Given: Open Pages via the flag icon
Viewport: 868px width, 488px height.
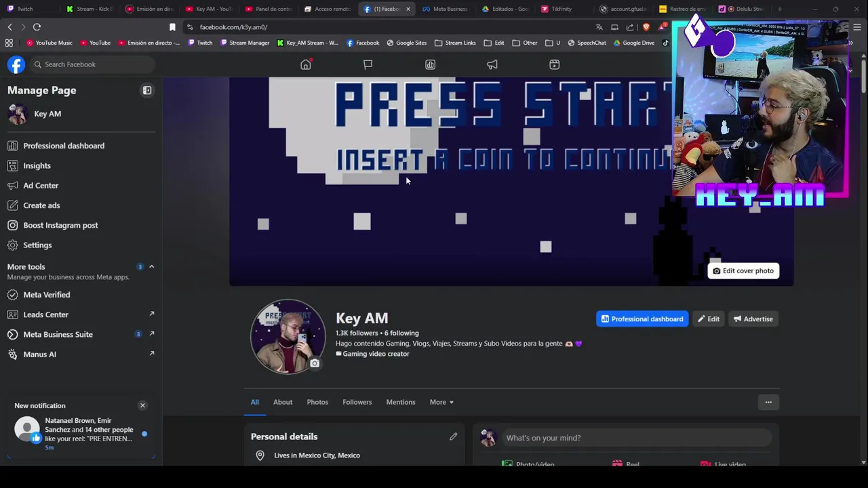Looking at the screenshot, I should pyautogui.click(x=368, y=64).
